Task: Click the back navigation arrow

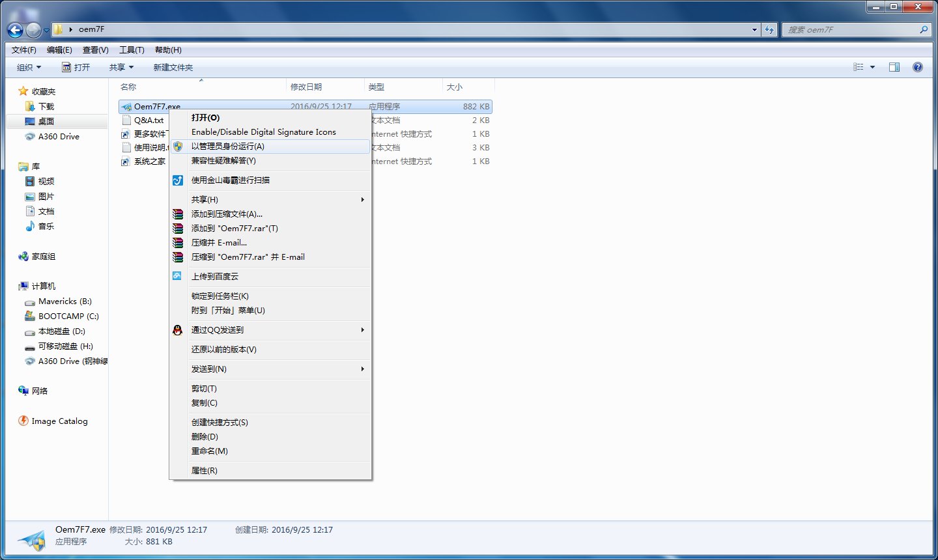Action: point(14,29)
